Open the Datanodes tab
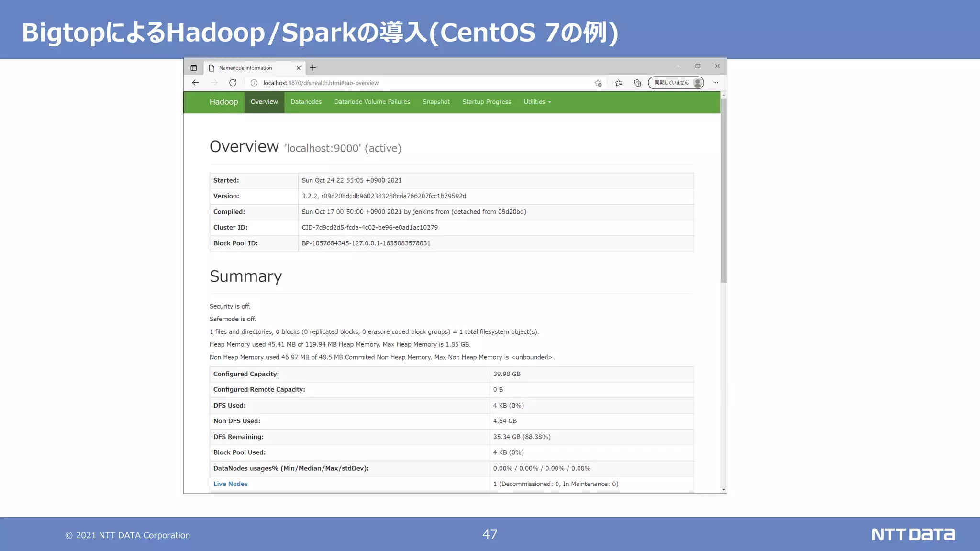Screen dimensions: 980x551 pos(306,102)
